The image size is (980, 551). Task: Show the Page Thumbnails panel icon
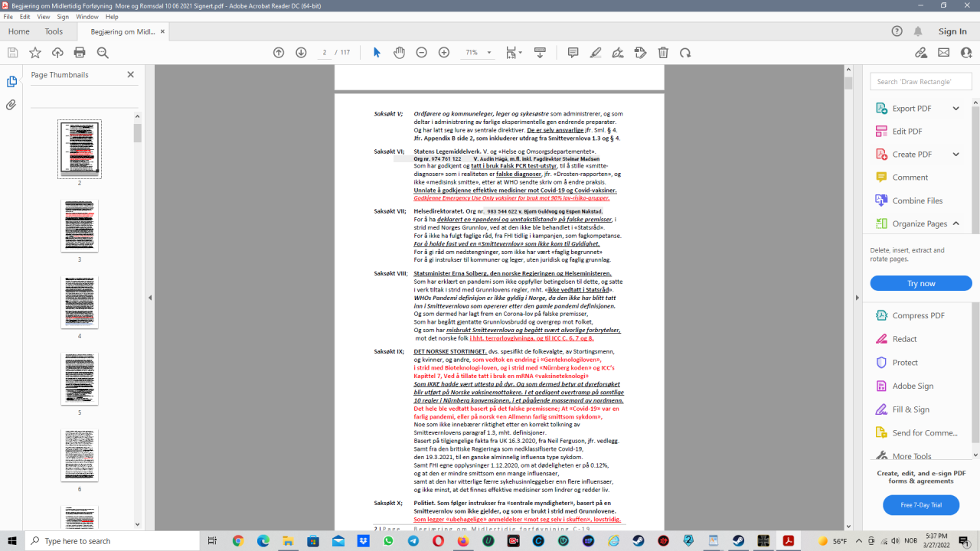(11, 82)
